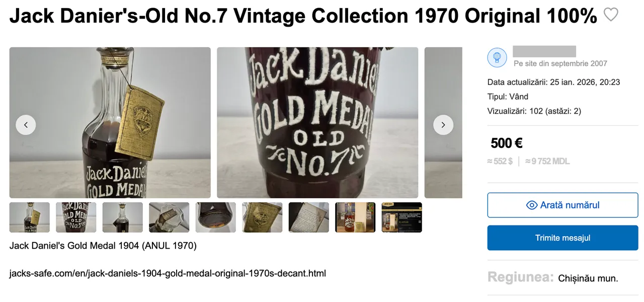Add listing to favorites with heart icon
The height and width of the screenshot is (302, 644).
[611, 15]
